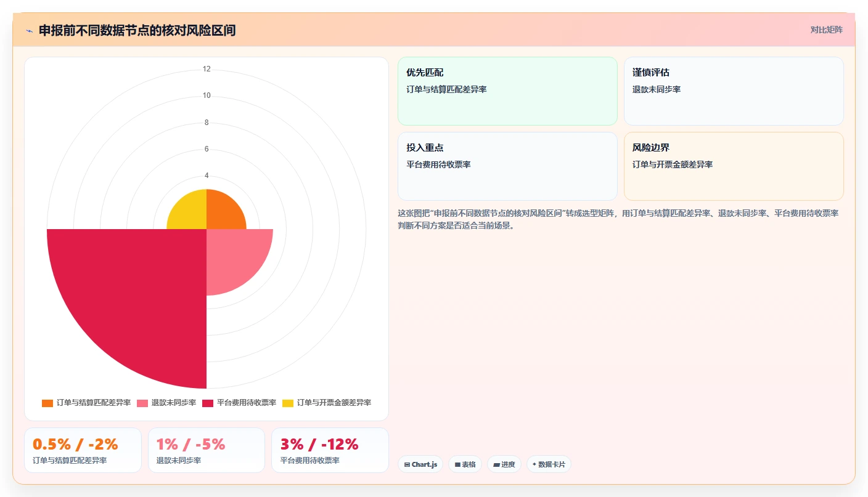Open the 0.5% / -2% stat card
The height and width of the screenshot is (497, 868).
pyautogui.click(x=83, y=450)
